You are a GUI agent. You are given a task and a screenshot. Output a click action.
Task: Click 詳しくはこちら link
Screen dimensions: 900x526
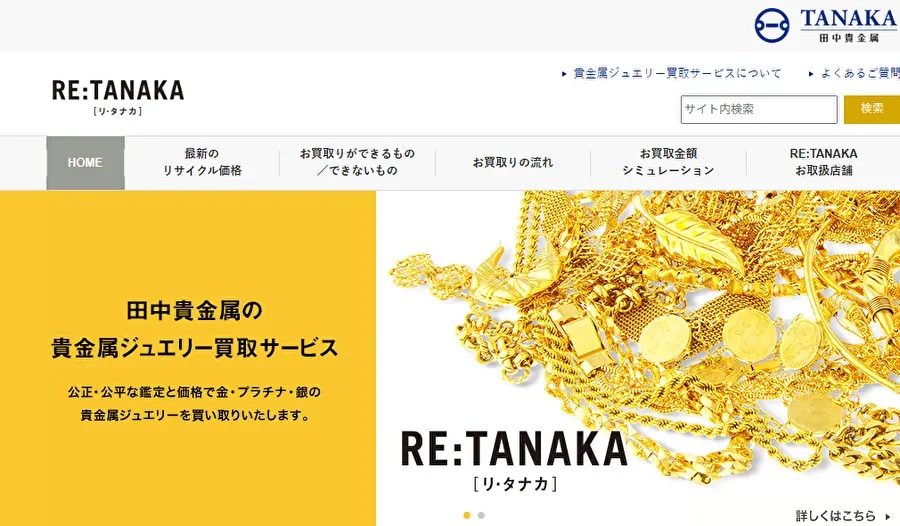click(x=836, y=516)
